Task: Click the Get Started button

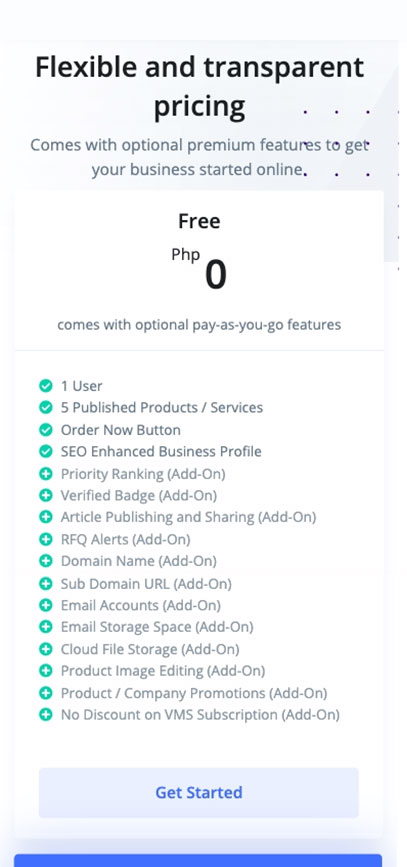Action: pos(199,792)
